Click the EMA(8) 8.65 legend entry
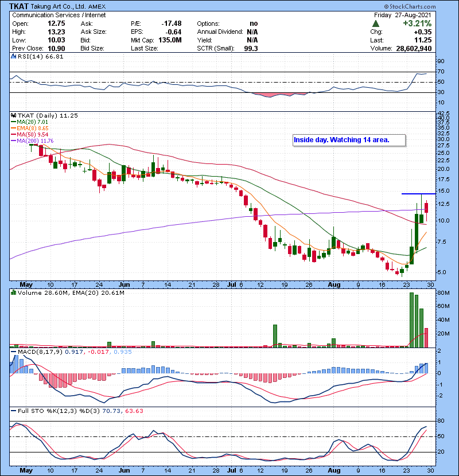This screenshot has height=476, width=459. tap(30, 128)
